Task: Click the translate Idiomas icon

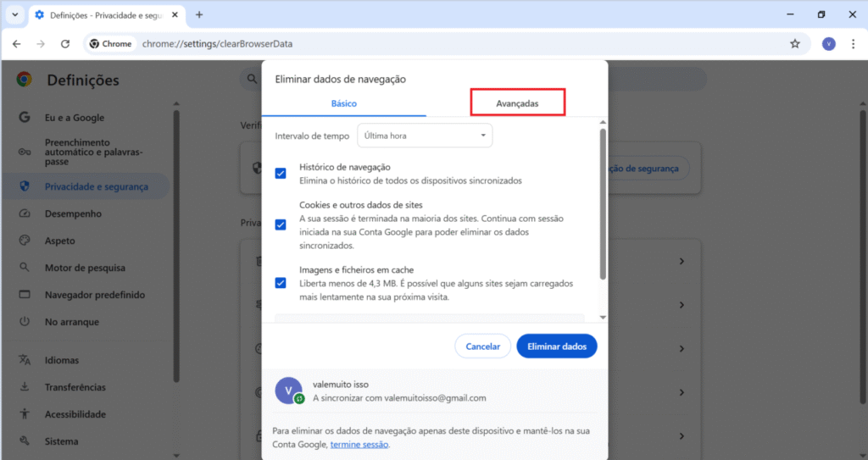Action: (25, 360)
